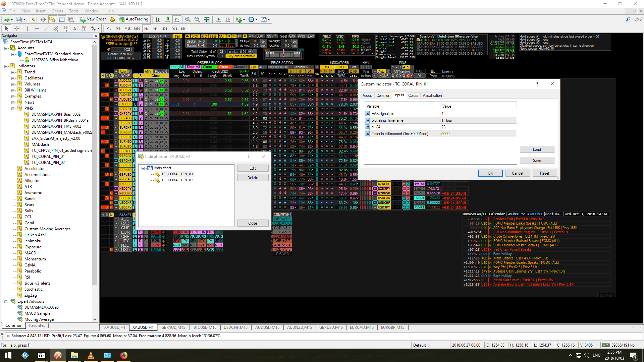This screenshot has width=644, height=362.
Task: Toggle EAX button in dashboard header
Action: (x=311, y=36)
